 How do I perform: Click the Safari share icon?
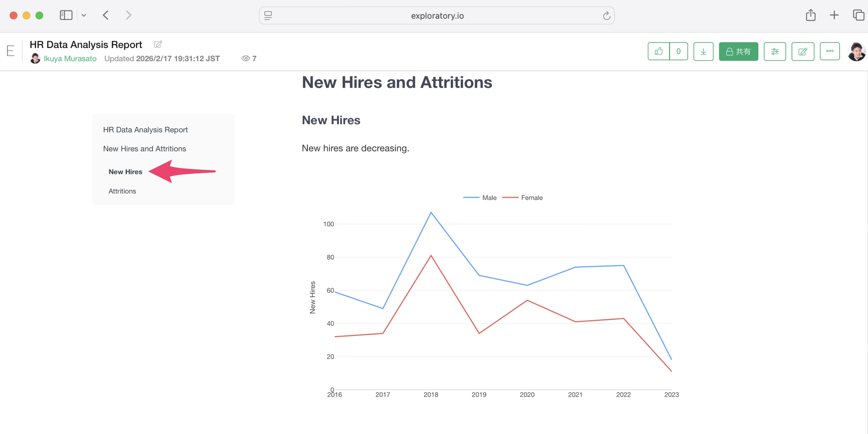click(810, 15)
